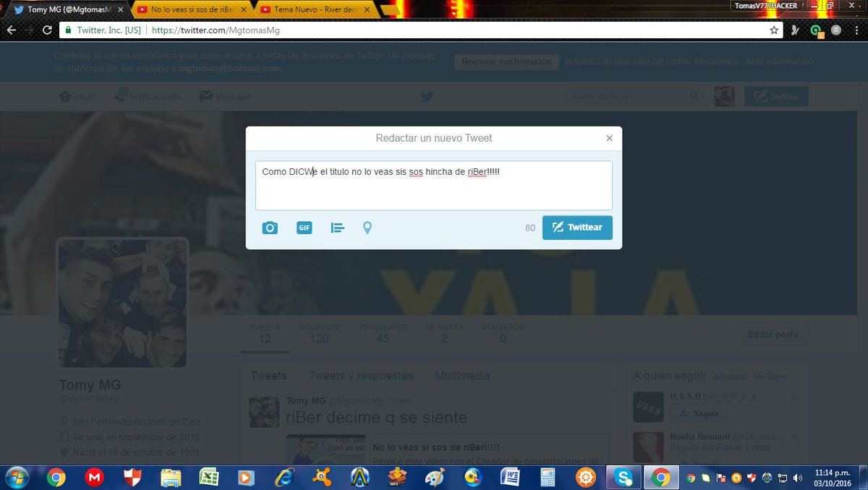Open the Paint palette icon in taskbar
Viewport: 868px width, 490px height.
(434, 477)
